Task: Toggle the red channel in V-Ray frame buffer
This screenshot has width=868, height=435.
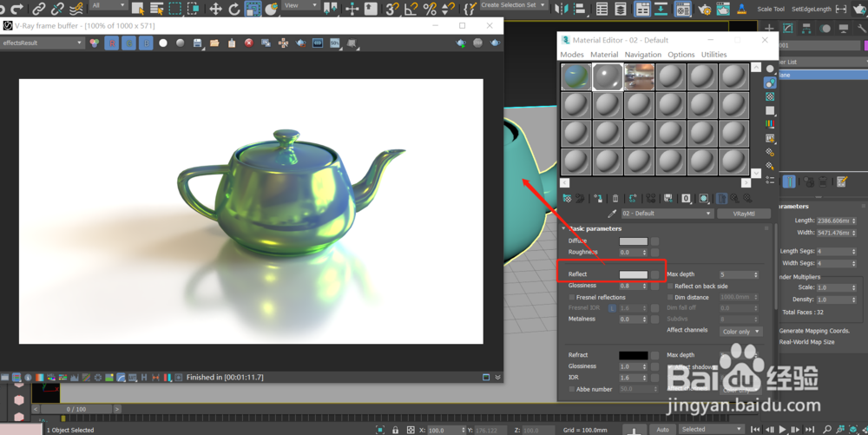Action: [112, 43]
